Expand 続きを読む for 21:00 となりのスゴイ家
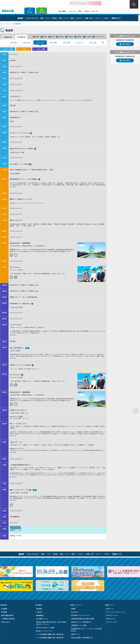The width and height of the screenshot is (140, 644). [13, 335]
